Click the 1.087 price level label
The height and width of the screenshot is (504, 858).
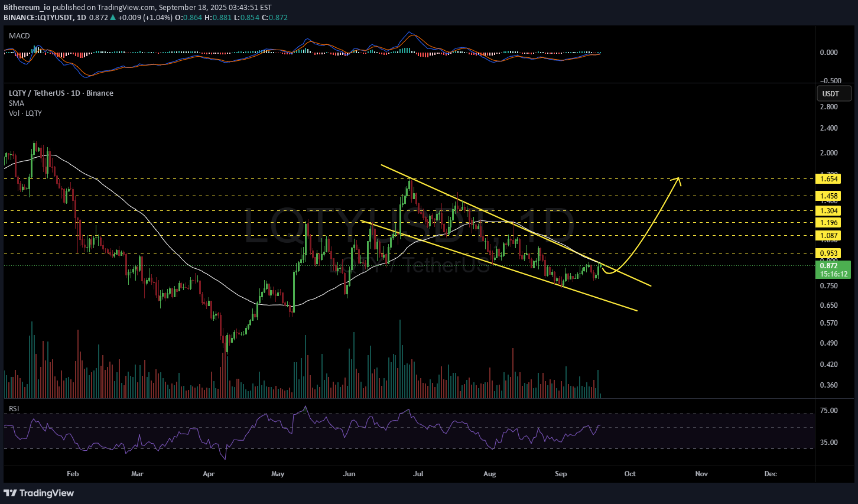[x=827, y=236]
